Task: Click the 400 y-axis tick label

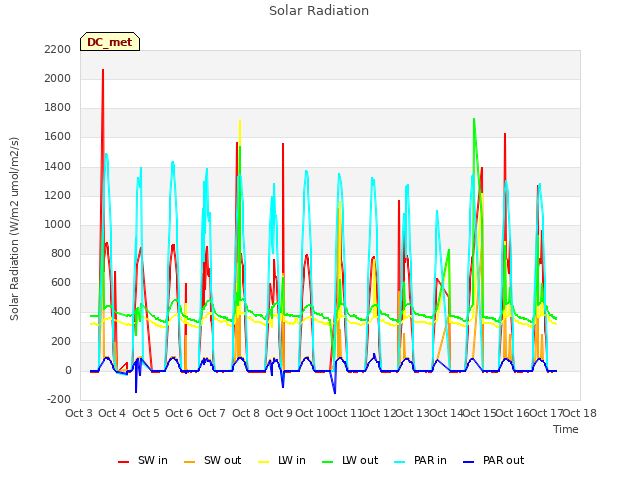Action: (x=61, y=312)
